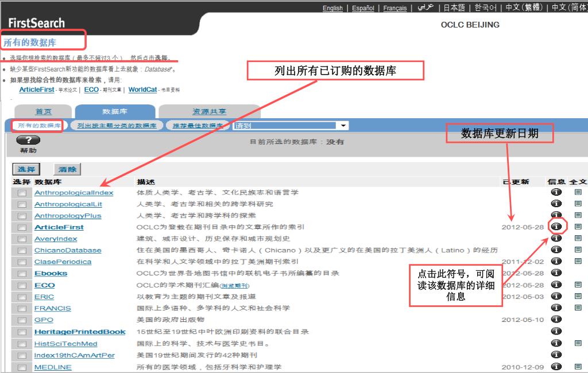
Task: Click full-text icon for AnthropologyPlus row
Action: 578,215
